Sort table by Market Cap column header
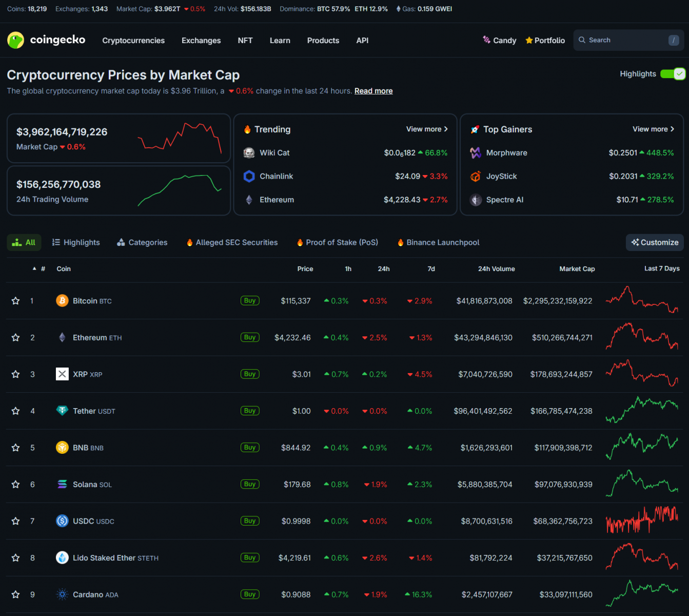Screen dimensions: 689x616 (x=577, y=269)
